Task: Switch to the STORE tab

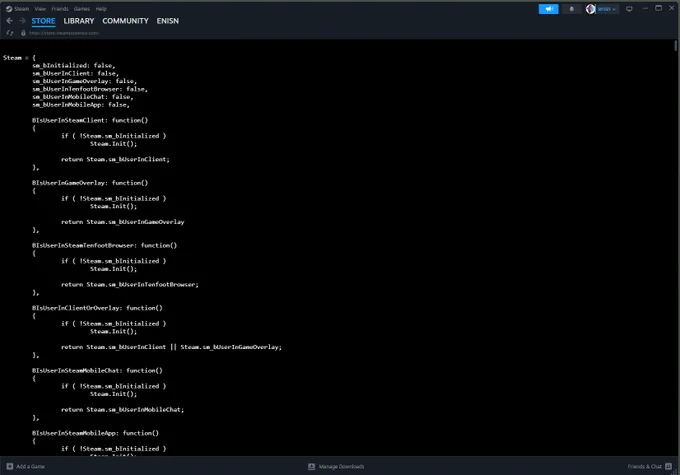Action: tap(43, 21)
